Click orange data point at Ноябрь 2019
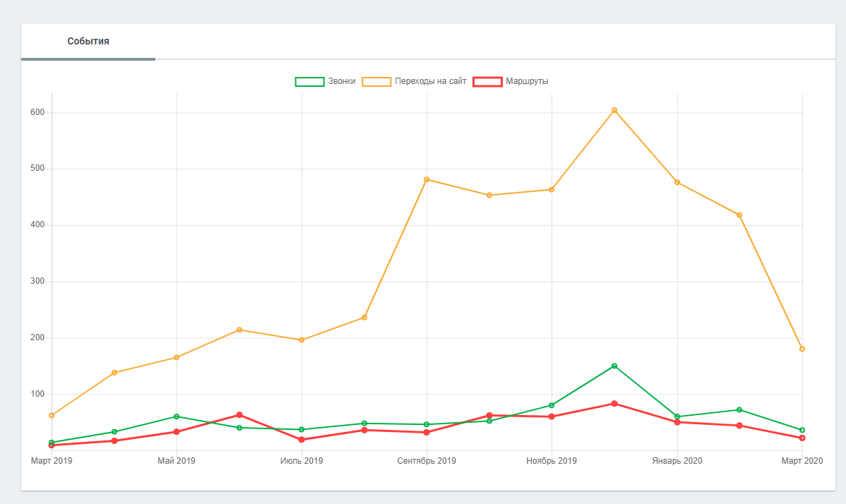This screenshot has width=846, height=504. (552, 189)
